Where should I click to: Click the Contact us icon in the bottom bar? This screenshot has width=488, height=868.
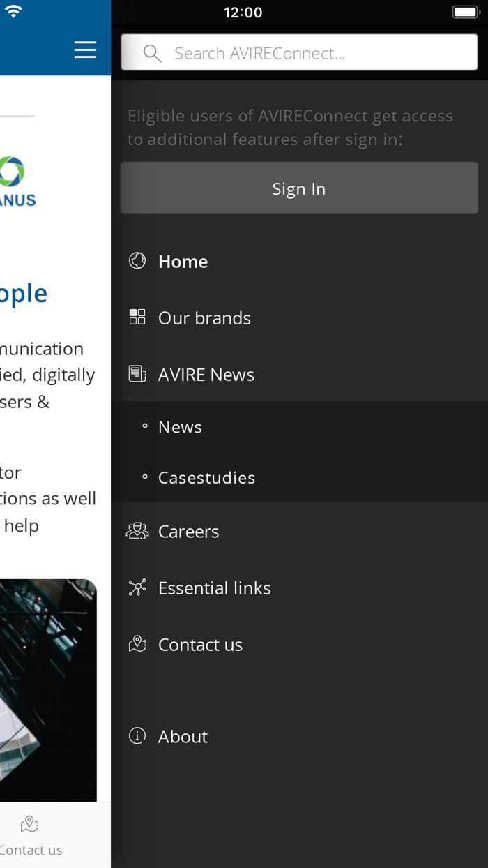(x=29, y=823)
